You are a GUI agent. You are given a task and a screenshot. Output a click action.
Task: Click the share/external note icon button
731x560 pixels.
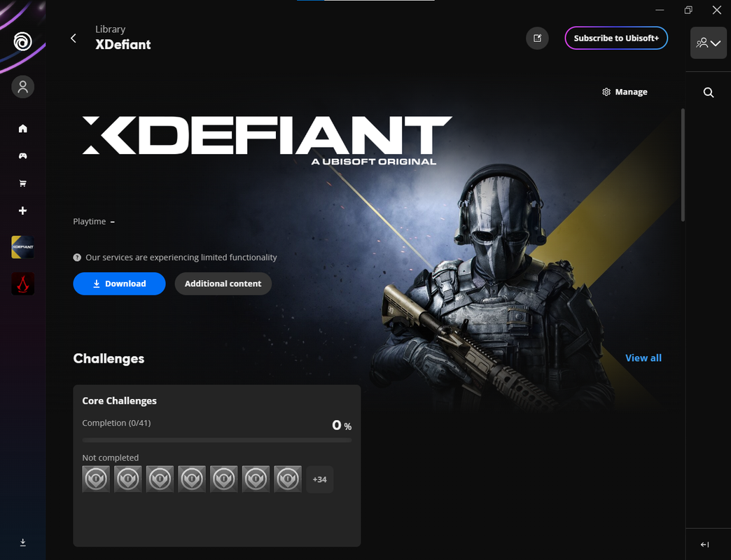pos(537,38)
